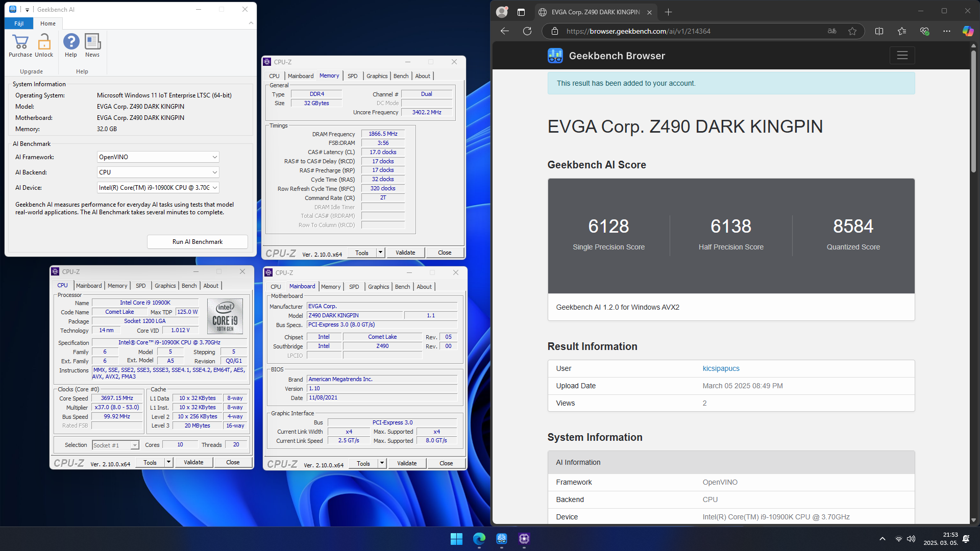This screenshot has width=980, height=551.
Task: Open the taskbar notification bell icon
Action: (966, 539)
